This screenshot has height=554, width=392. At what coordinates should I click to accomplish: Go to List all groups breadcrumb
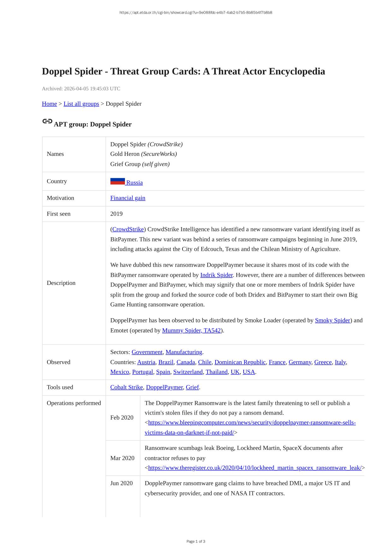pos(81,104)
